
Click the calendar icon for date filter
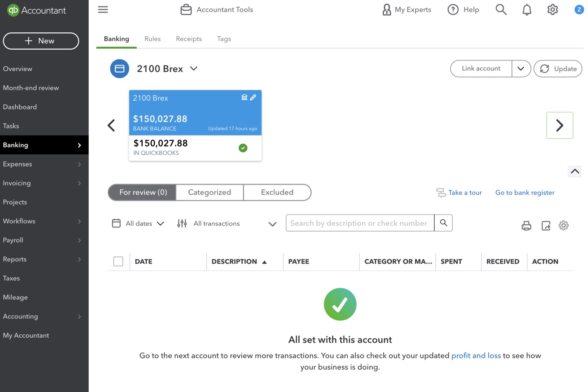coord(116,223)
